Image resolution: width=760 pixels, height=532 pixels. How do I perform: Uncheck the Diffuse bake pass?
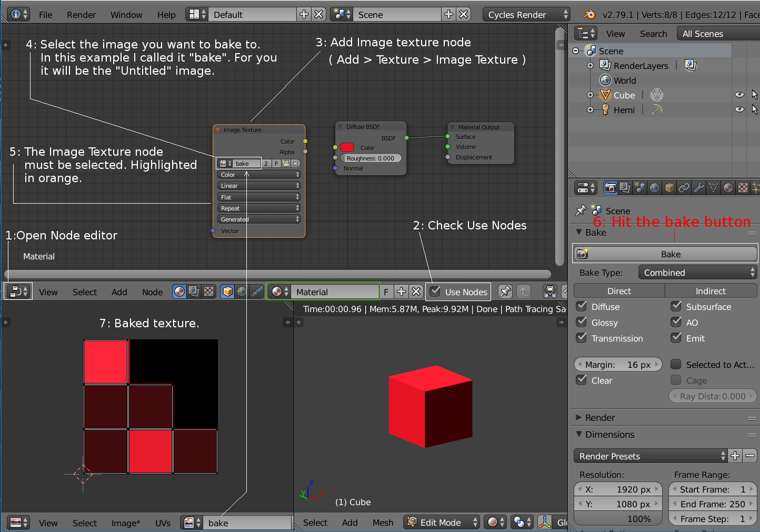point(582,306)
